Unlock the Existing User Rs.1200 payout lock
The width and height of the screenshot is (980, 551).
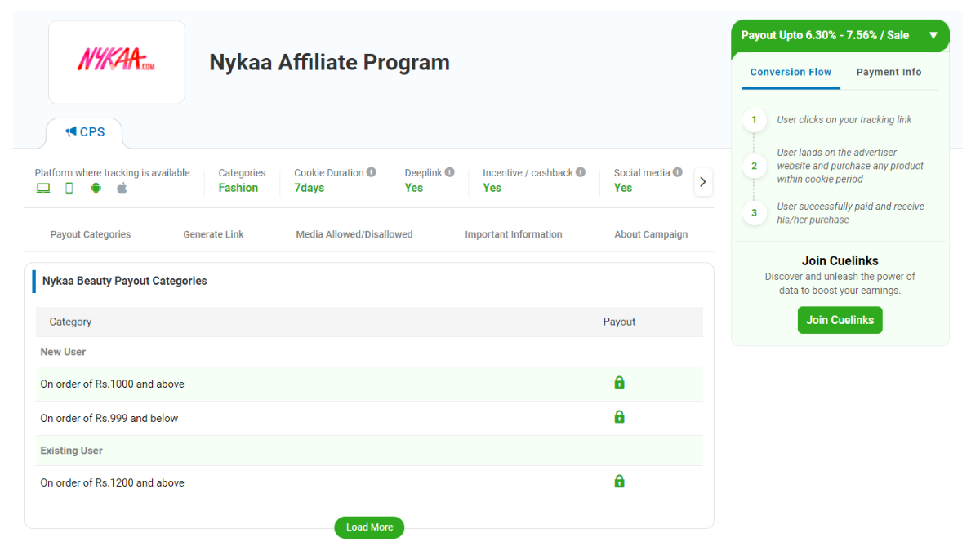click(619, 481)
